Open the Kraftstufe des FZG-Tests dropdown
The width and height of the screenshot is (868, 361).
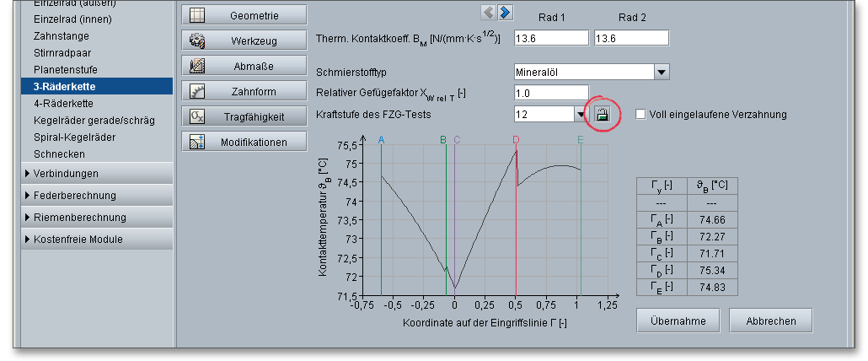tap(581, 115)
